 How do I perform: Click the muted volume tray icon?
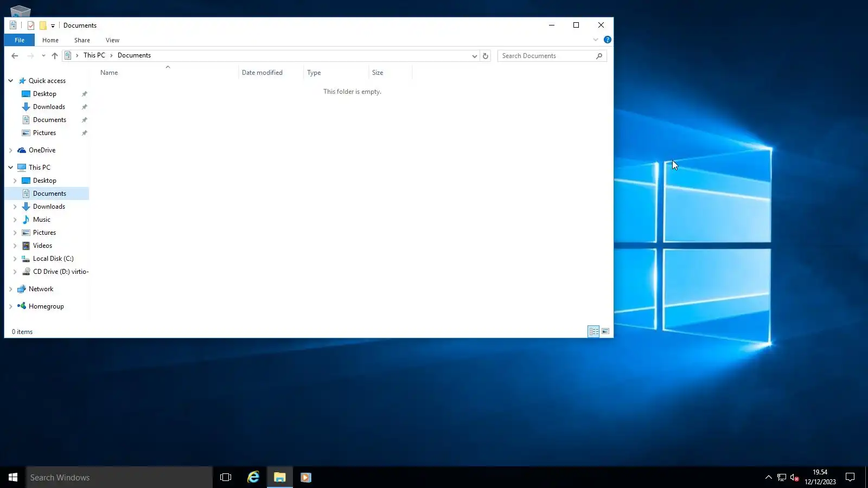(794, 477)
